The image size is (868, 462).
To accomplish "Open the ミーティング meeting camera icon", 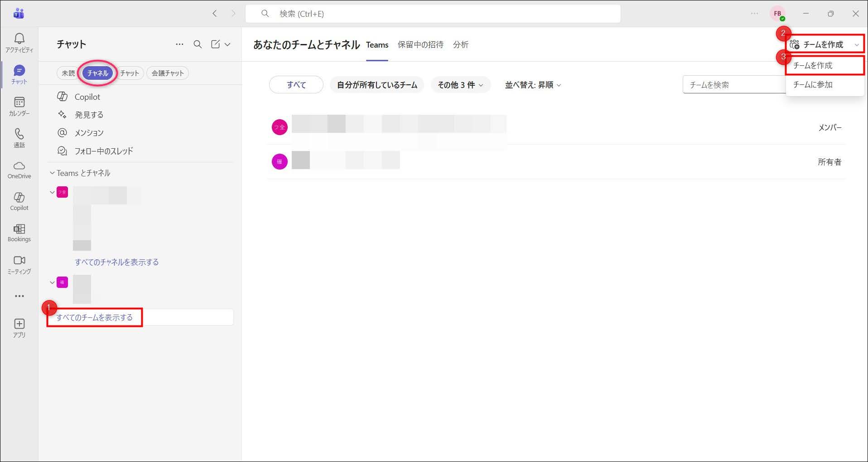I will 19,261.
